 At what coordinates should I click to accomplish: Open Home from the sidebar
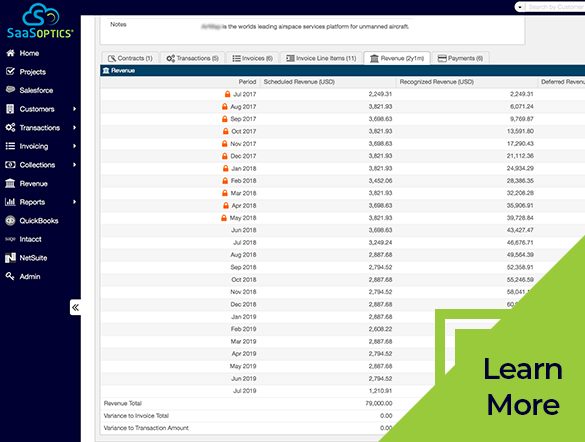(x=29, y=53)
